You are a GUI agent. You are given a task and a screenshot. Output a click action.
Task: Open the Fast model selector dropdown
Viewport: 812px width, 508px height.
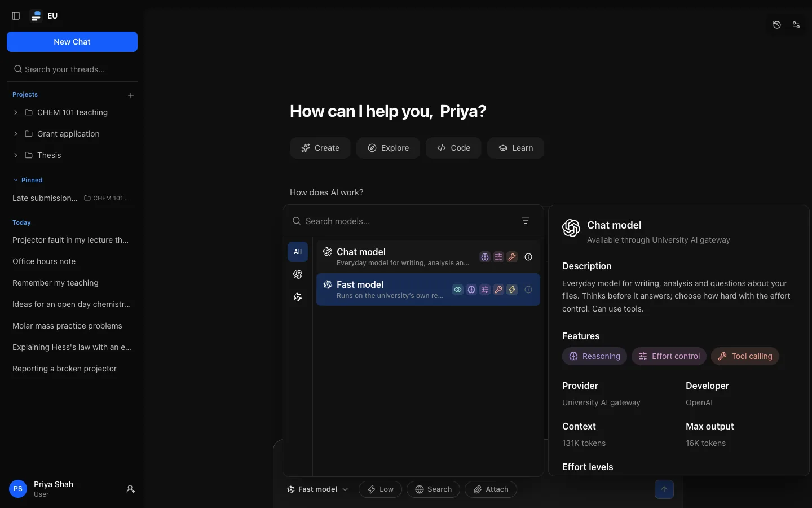(317, 489)
